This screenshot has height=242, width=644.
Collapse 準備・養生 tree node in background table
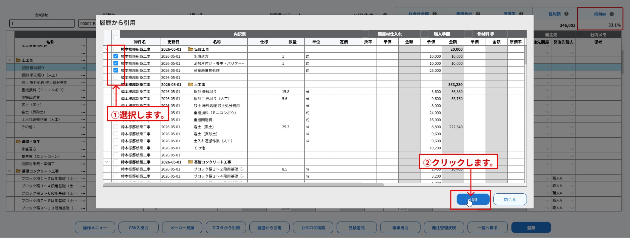[x=10, y=141]
